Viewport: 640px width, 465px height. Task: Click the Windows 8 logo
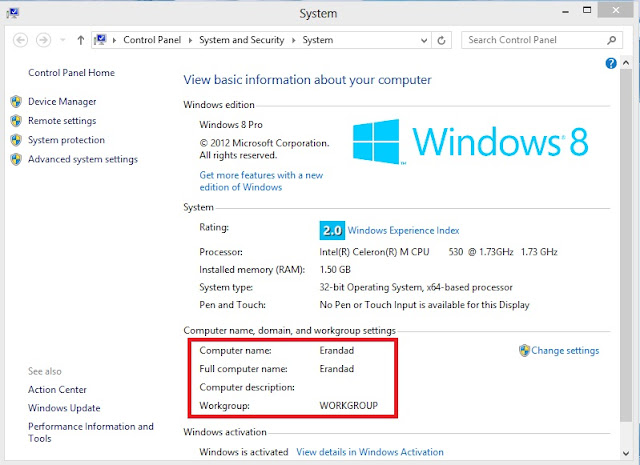[x=470, y=141]
